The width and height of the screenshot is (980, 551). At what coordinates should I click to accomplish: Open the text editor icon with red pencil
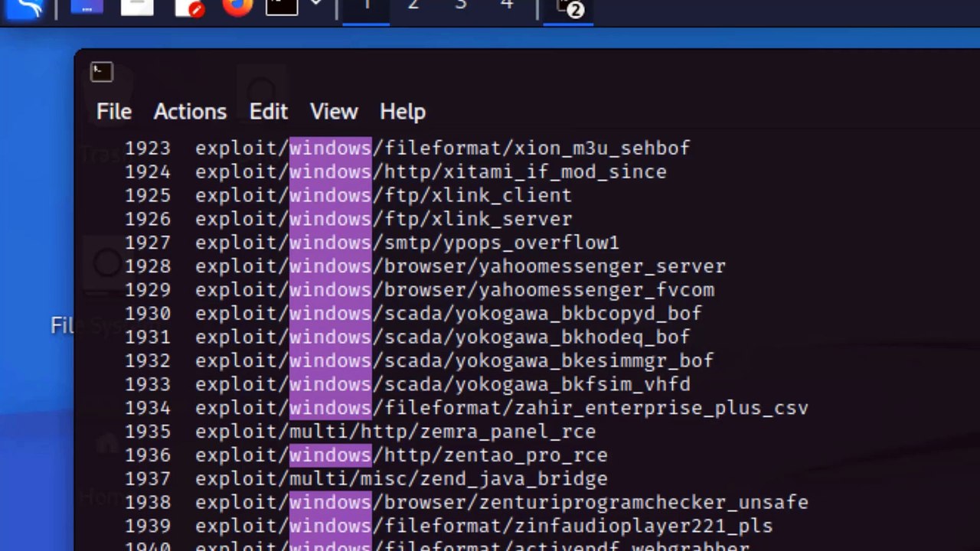pyautogui.click(x=189, y=8)
